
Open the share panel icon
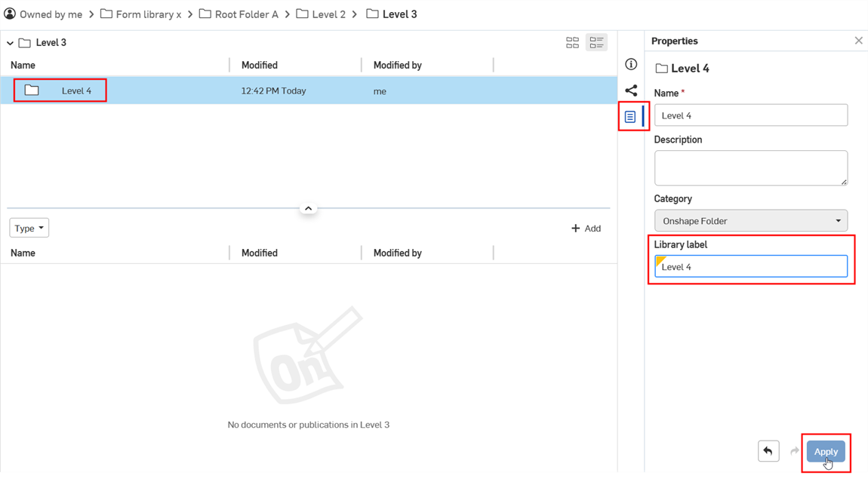630,91
